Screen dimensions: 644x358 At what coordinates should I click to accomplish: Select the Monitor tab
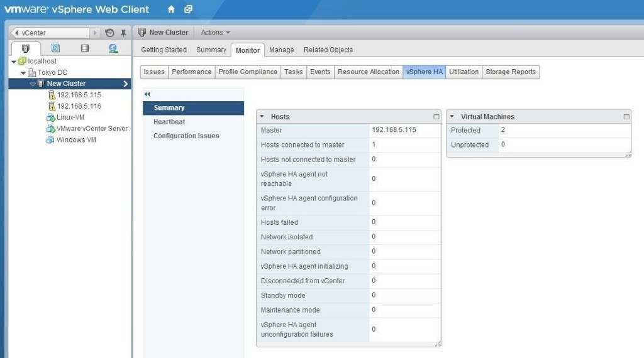pos(248,50)
